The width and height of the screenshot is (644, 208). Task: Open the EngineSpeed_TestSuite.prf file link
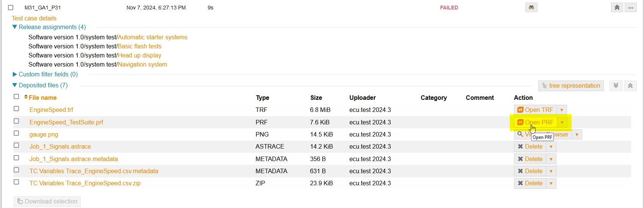pos(66,122)
